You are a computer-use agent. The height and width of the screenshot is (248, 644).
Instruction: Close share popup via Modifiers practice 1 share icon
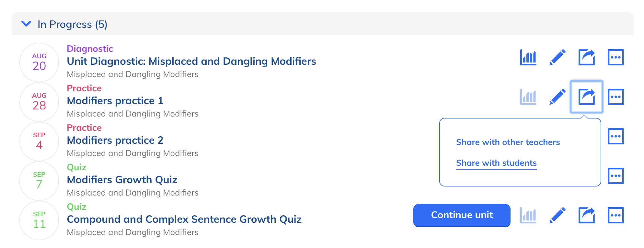587,97
